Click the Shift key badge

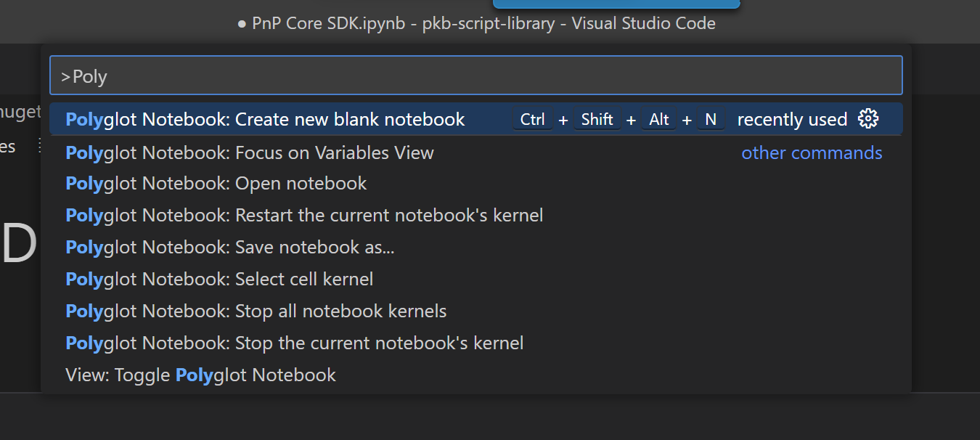[597, 120]
